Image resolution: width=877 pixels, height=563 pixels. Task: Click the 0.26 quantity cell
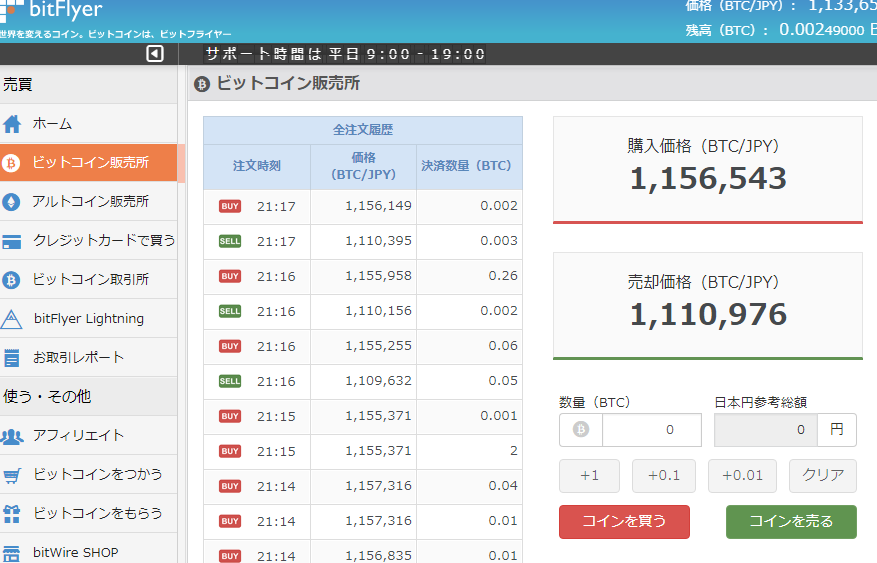[469, 276]
